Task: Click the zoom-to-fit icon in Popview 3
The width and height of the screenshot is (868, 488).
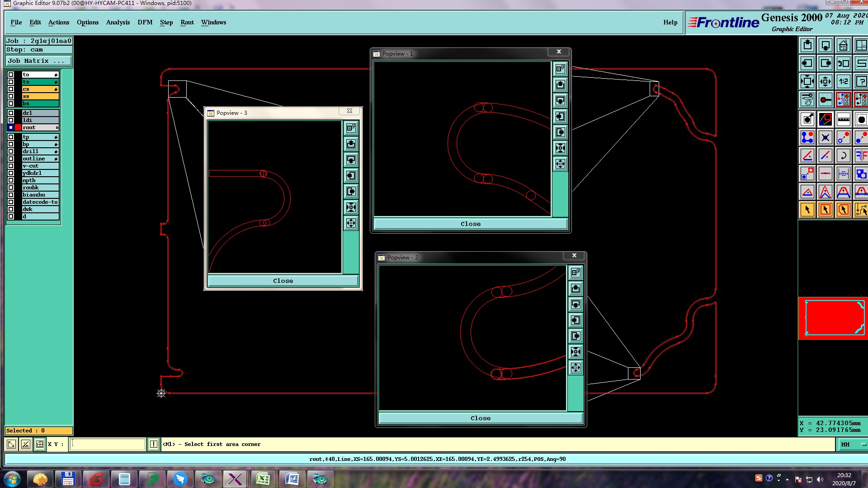Action: click(x=351, y=207)
